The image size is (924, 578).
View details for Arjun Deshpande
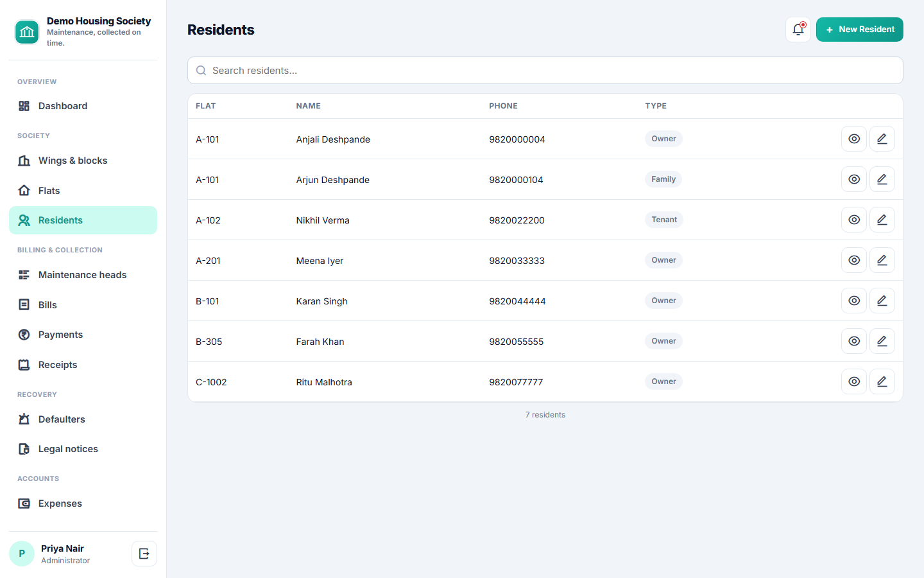click(854, 179)
